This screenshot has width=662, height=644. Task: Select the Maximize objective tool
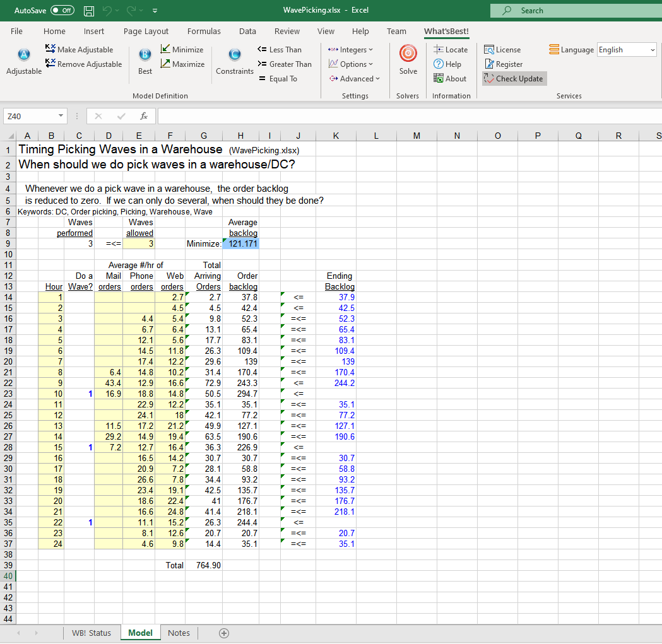(x=182, y=64)
